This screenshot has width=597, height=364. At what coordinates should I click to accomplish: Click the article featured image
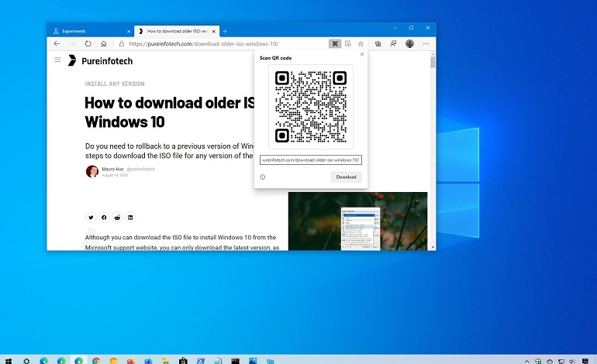357,221
